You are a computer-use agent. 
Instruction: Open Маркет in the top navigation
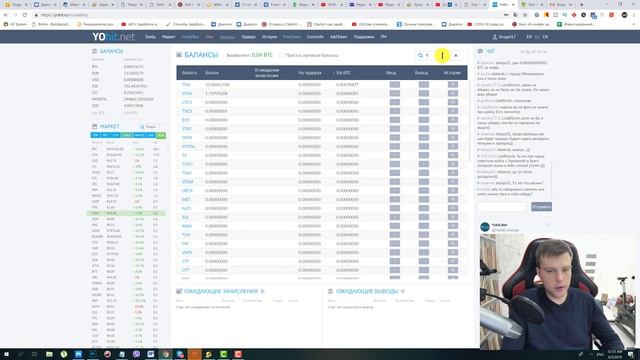(x=168, y=37)
